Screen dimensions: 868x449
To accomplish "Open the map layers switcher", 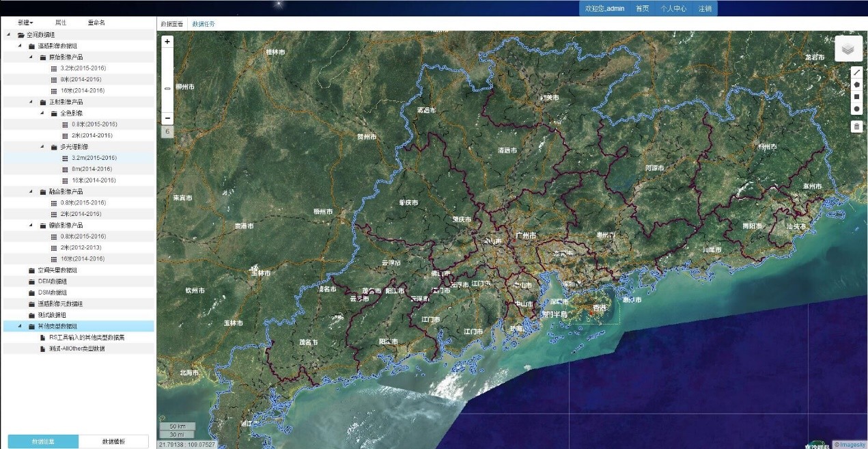I will pos(848,49).
